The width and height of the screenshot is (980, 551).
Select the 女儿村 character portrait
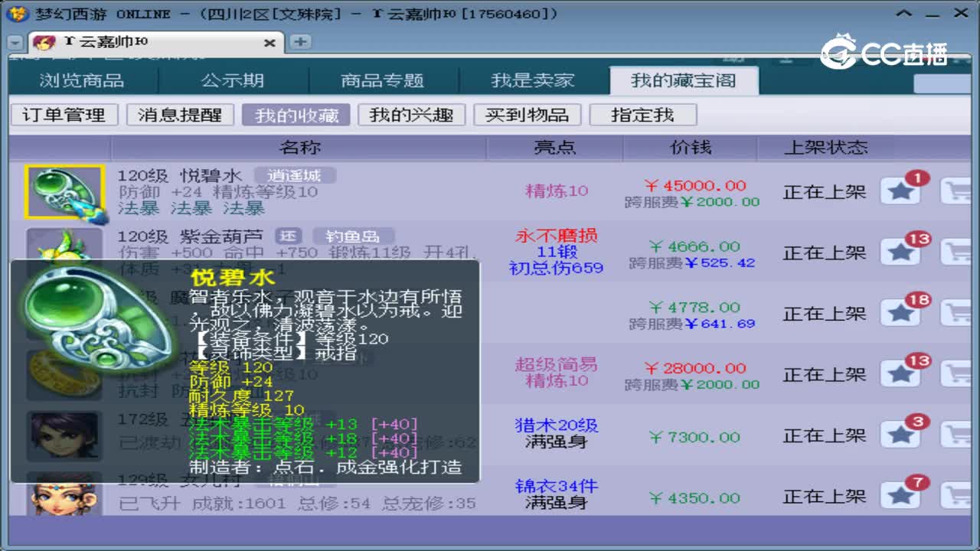64,494
